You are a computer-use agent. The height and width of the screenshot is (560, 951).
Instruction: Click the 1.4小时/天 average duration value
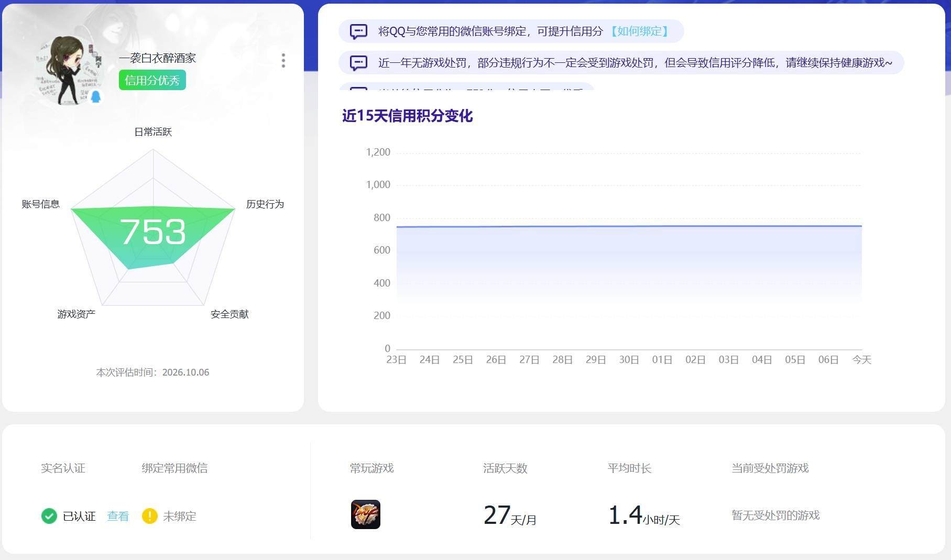(x=644, y=515)
